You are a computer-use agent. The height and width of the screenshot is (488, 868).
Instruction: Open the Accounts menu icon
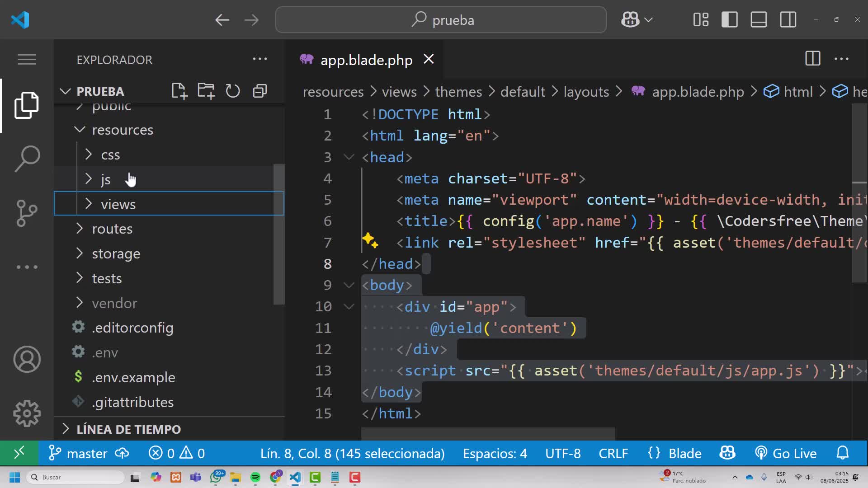point(27,360)
